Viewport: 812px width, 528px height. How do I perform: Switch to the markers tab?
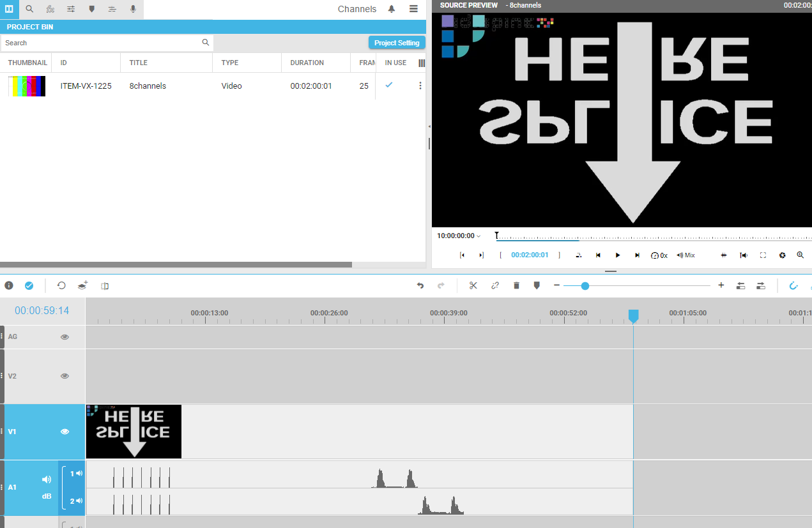point(91,9)
